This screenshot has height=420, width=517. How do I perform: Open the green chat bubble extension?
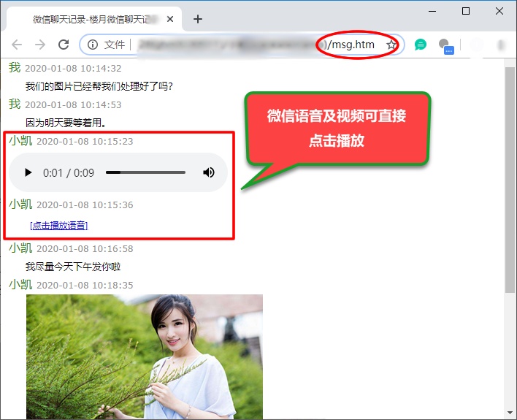(421, 45)
